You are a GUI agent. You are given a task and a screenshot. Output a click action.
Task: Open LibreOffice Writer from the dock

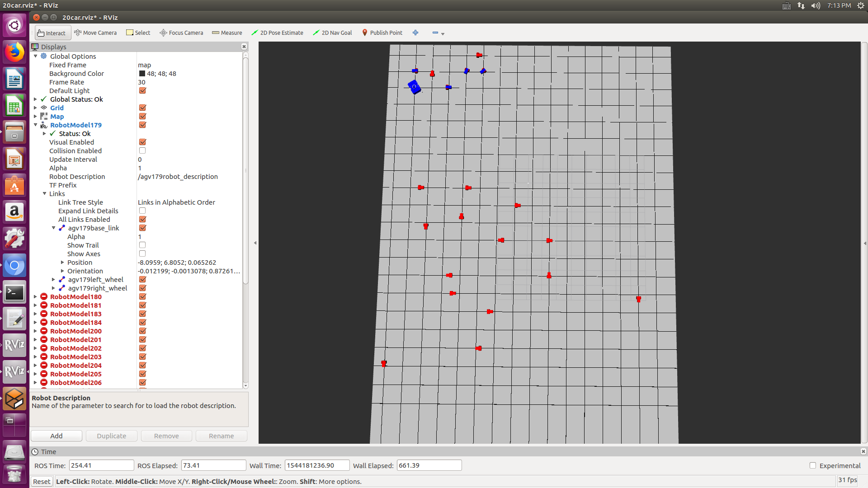pyautogui.click(x=14, y=80)
